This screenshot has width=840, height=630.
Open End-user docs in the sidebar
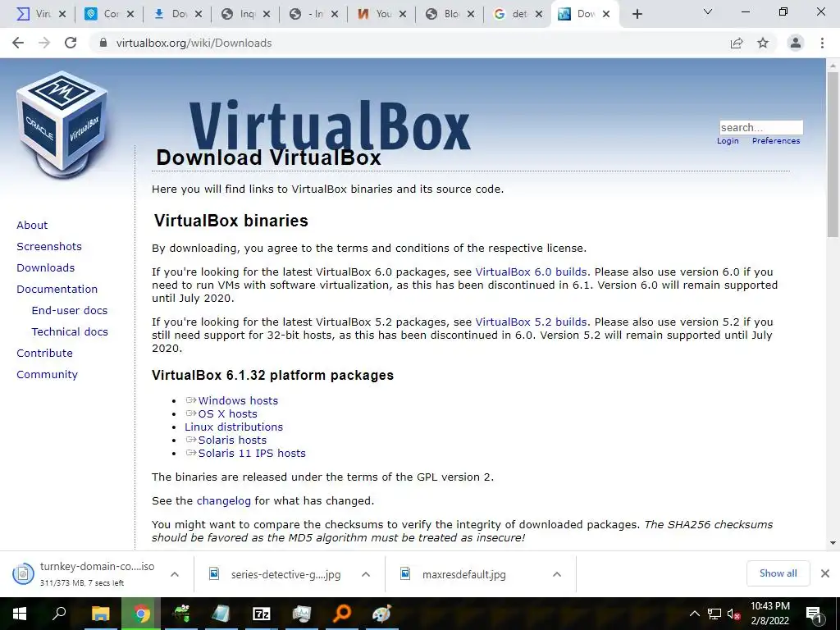[70, 311]
